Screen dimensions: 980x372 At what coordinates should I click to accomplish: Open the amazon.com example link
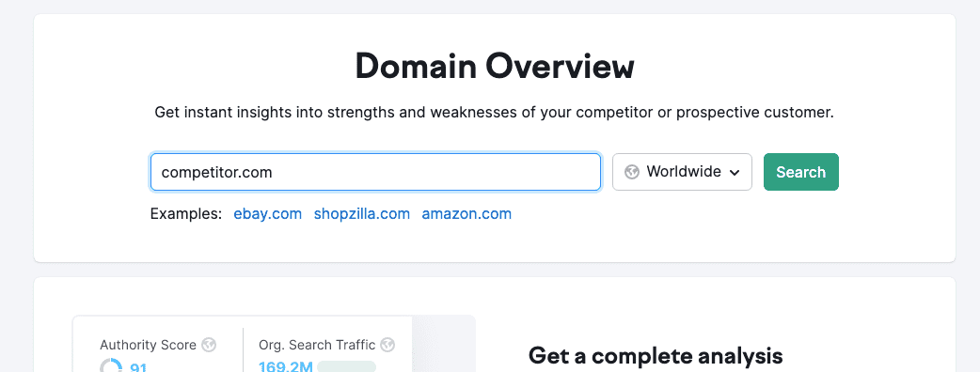[466, 214]
